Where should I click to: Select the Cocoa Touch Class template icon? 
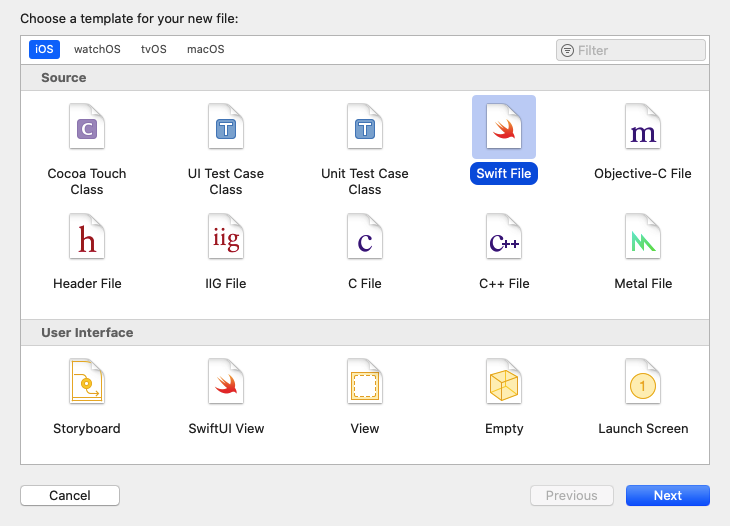[x=87, y=127]
